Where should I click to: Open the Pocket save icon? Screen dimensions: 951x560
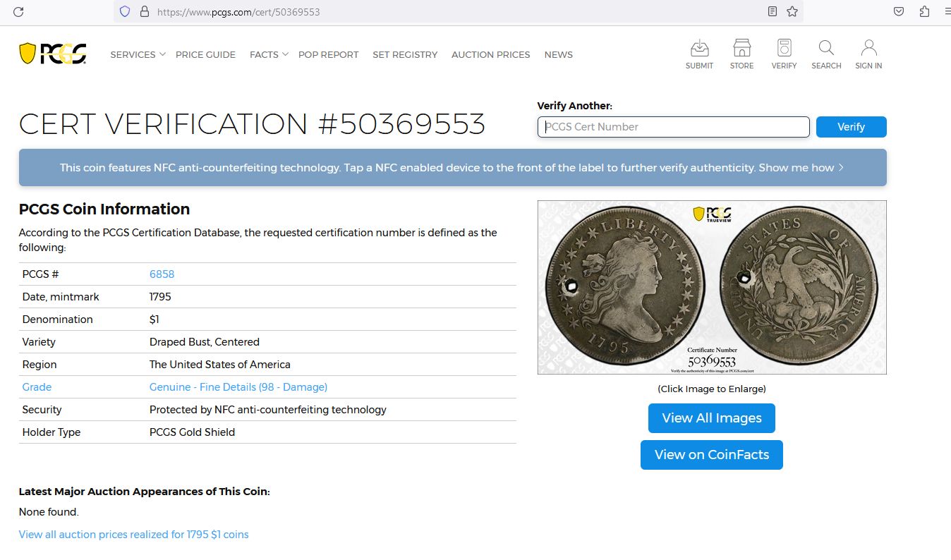click(899, 11)
